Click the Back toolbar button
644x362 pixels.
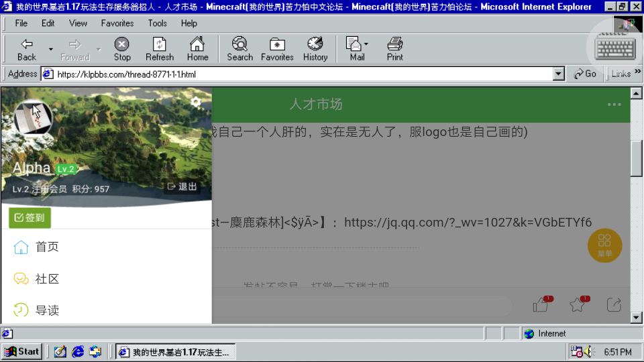27,49
